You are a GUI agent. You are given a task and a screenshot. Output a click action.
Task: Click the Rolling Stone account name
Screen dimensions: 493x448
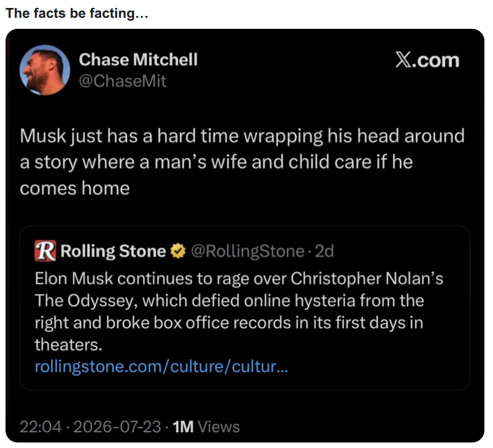[113, 251]
